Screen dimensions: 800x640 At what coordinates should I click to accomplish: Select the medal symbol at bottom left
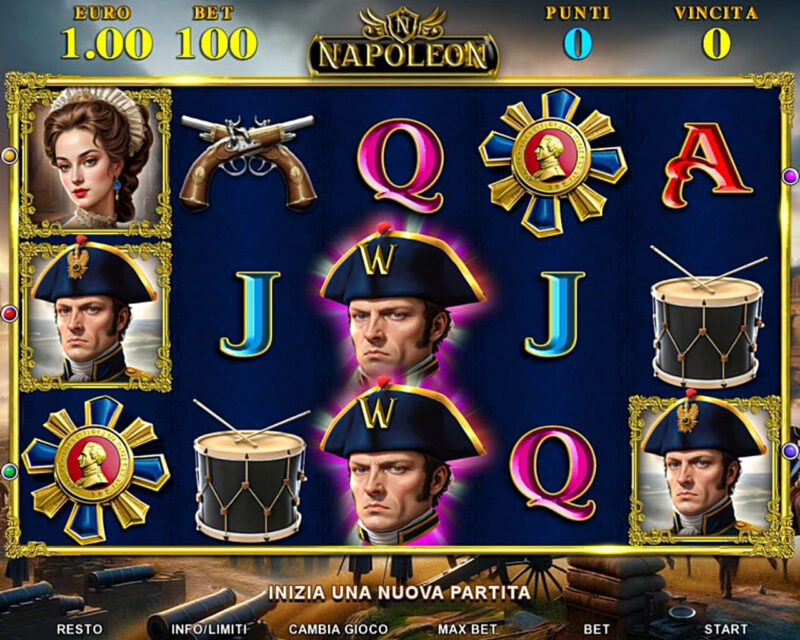(x=95, y=470)
